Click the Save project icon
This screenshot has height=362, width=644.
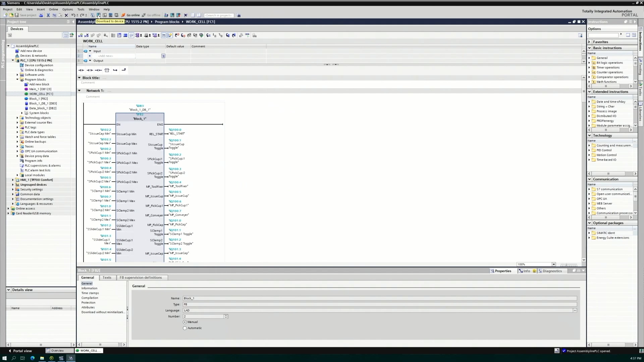pyautogui.click(x=16, y=15)
